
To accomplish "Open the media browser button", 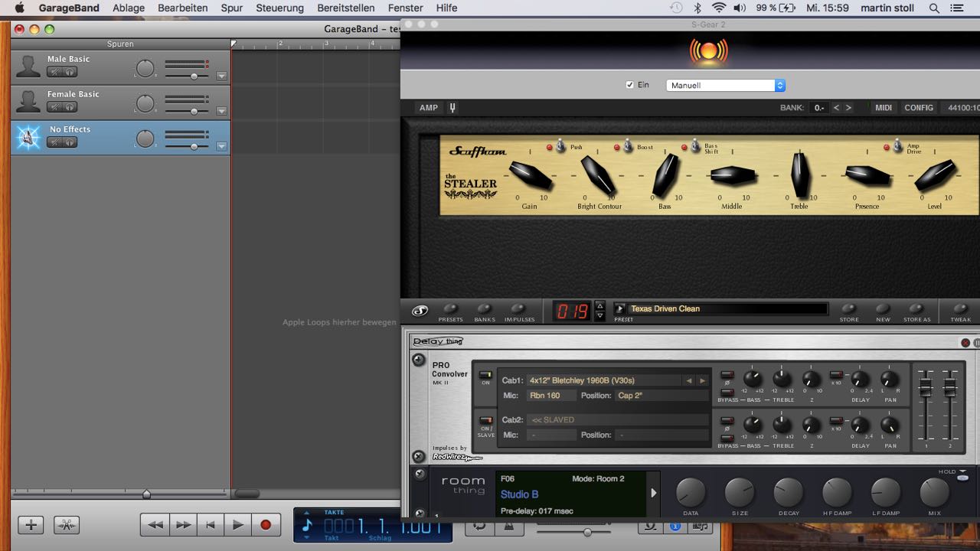I will (699, 527).
